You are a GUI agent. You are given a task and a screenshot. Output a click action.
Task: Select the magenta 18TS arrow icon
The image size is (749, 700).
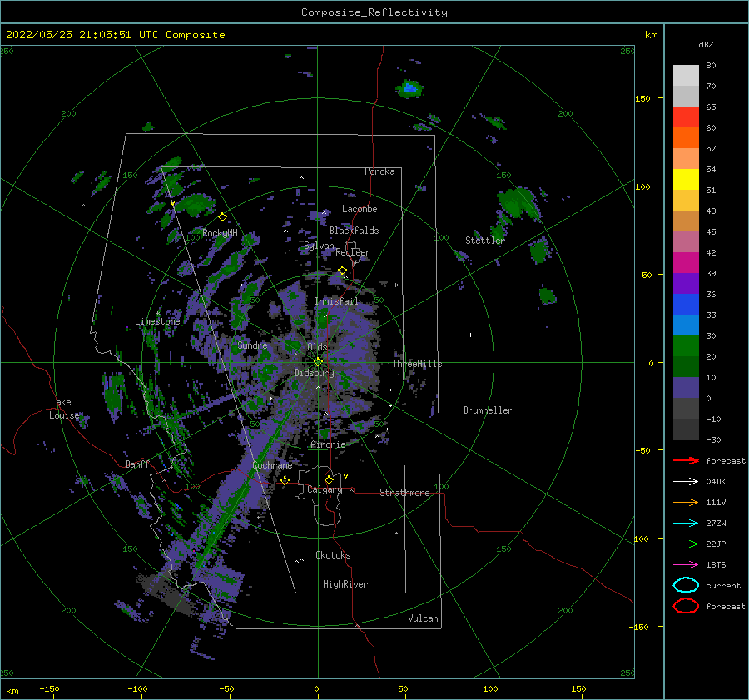[686, 565]
